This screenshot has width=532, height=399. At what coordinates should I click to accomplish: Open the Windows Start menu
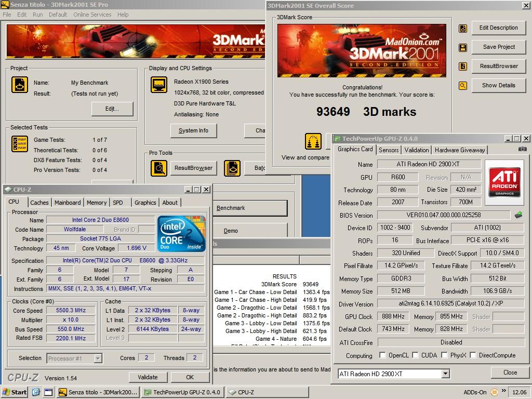[x=14, y=392]
